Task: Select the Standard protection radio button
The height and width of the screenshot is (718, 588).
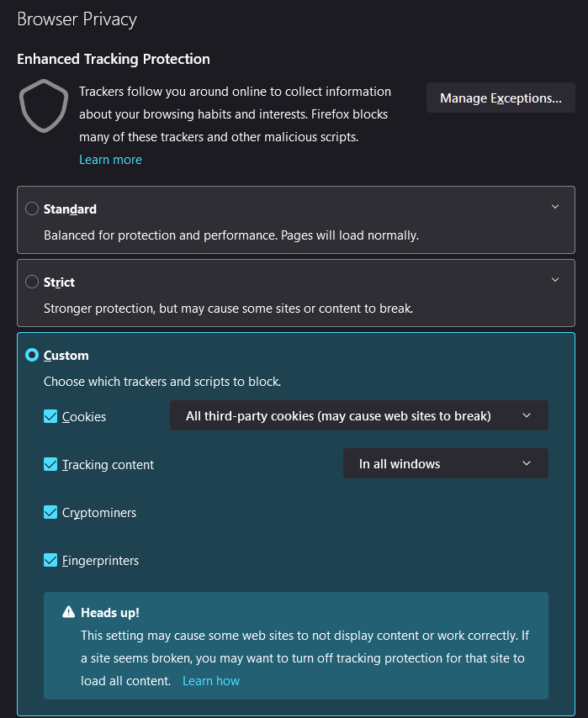Action: (x=32, y=209)
